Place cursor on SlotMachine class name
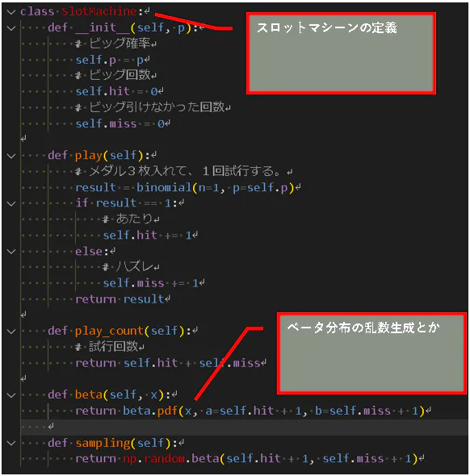Viewport: 470px width, 476px height. click(99, 11)
